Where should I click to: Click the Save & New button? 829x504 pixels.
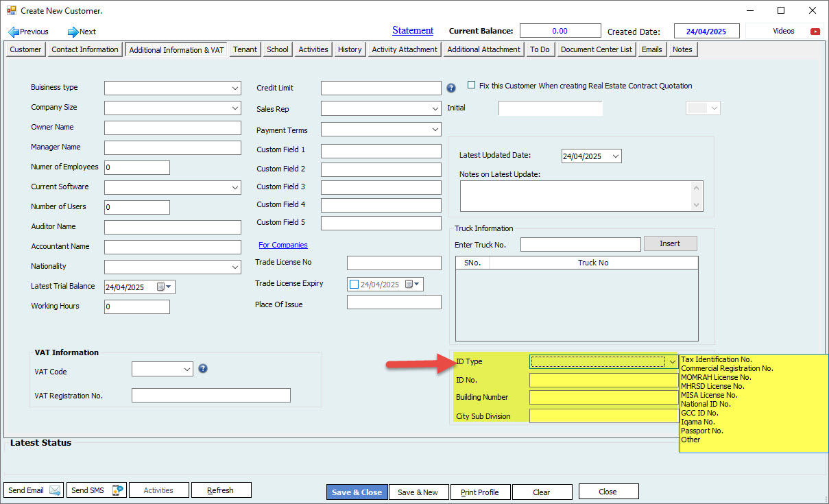(418, 492)
